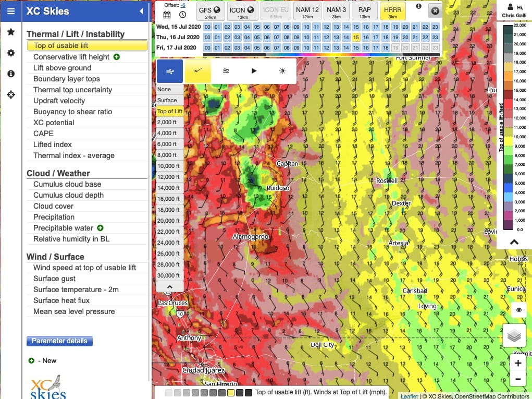Select Surface wind level
Image resolution: width=532 pixels, height=399 pixels.
pos(170,100)
